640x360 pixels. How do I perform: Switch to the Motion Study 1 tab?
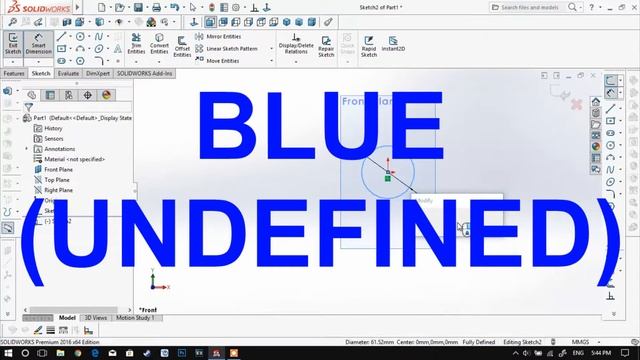pos(135,318)
